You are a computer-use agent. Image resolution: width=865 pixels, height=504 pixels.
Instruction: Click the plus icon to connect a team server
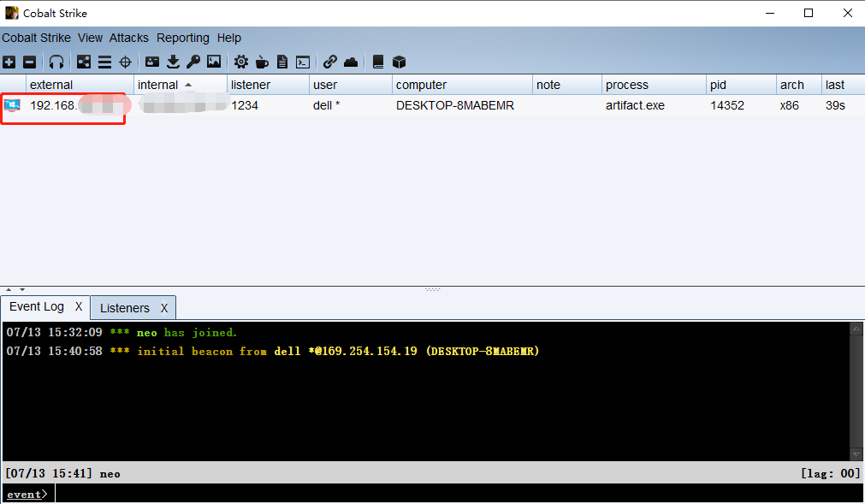pyautogui.click(x=9, y=62)
